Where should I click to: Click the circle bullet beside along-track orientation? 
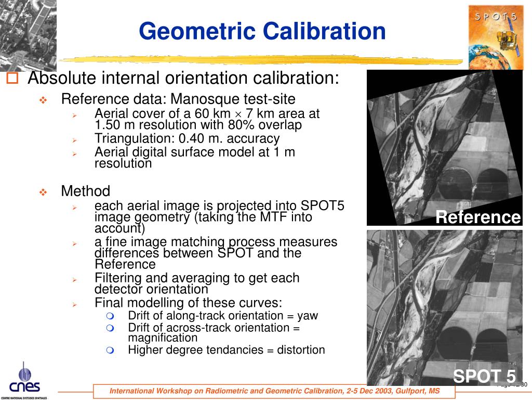click(110, 316)
